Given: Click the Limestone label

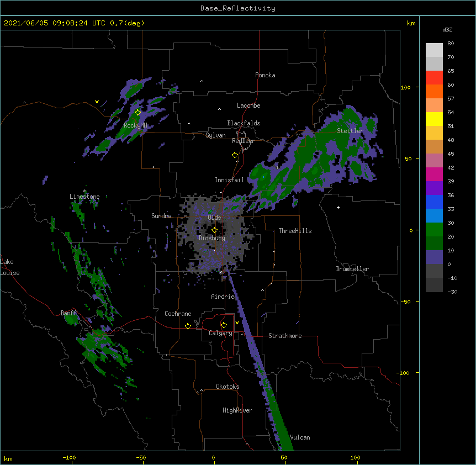Looking at the screenshot, I should (x=84, y=197).
